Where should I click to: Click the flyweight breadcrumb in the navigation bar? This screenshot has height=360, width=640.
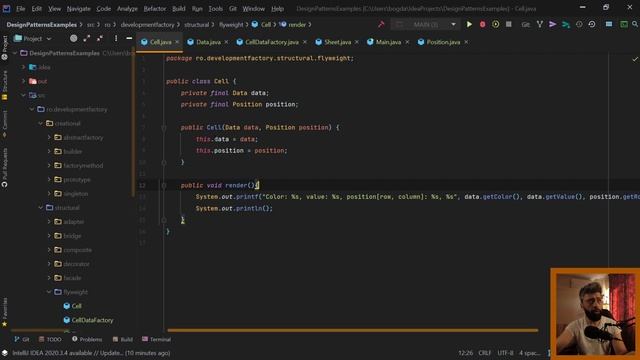[x=231, y=24]
